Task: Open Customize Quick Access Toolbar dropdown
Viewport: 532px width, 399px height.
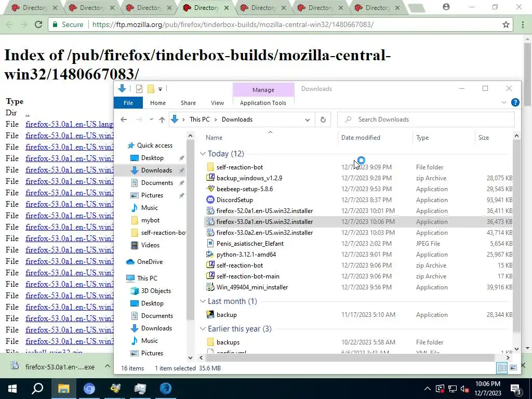Action: 160,89
